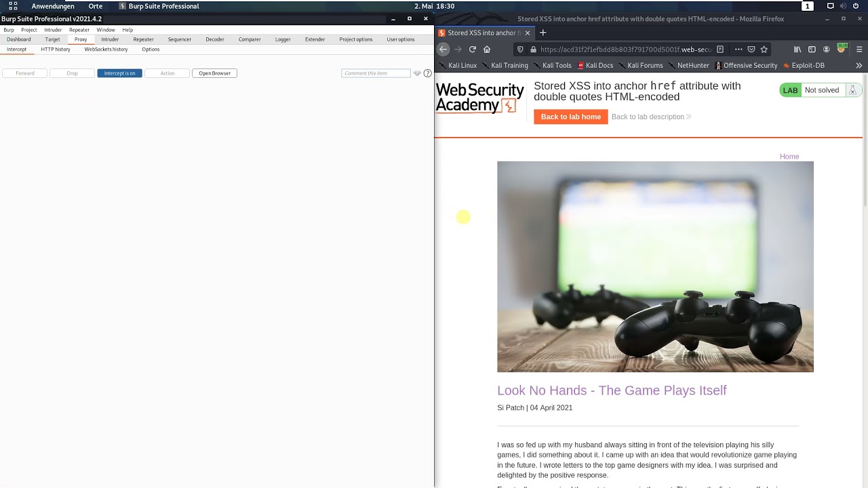Open Exploit-DB bookmark
The height and width of the screenshot is (488, 868).
pos(804,66)
